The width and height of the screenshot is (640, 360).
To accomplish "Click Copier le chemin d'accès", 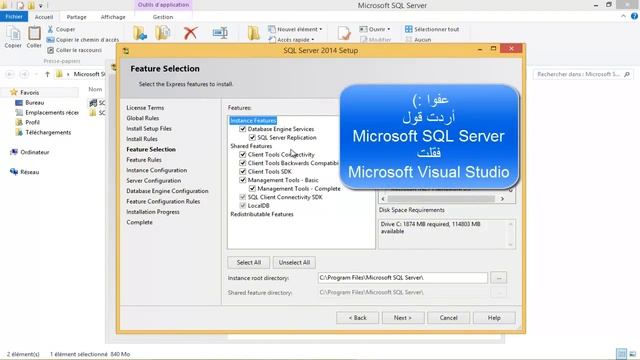I will [x=83, y=40].
